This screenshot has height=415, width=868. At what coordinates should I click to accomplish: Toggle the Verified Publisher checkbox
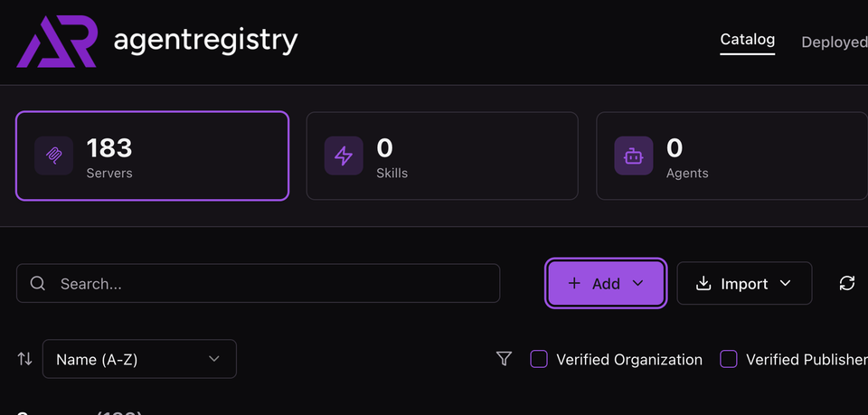(x=728, y=359)
